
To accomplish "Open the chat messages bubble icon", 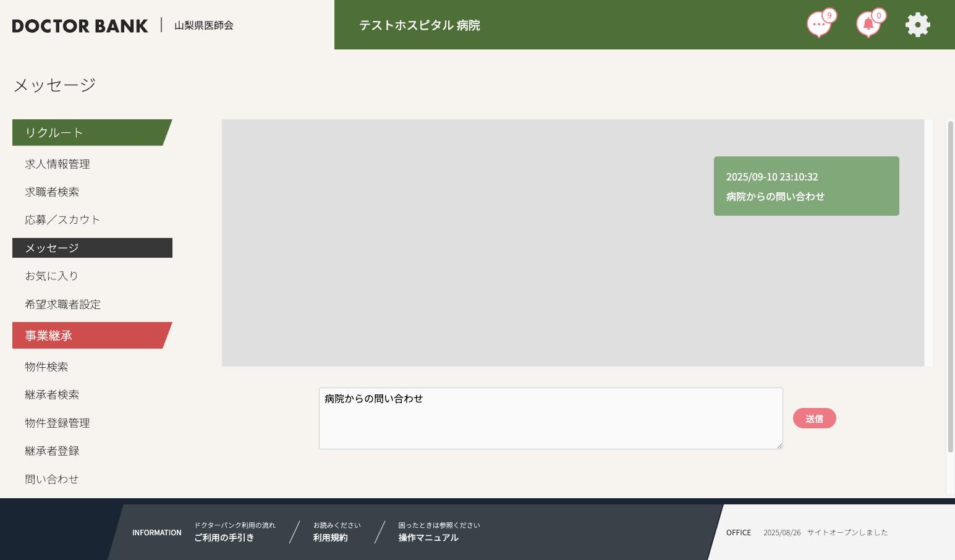I will pyautogui.click(x=819, y=25).
